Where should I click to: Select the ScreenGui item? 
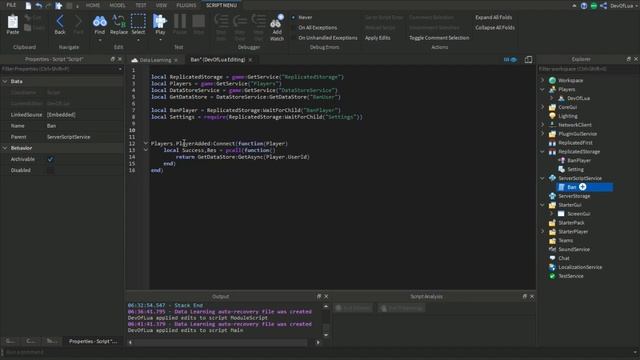click(x=578, y=214)
